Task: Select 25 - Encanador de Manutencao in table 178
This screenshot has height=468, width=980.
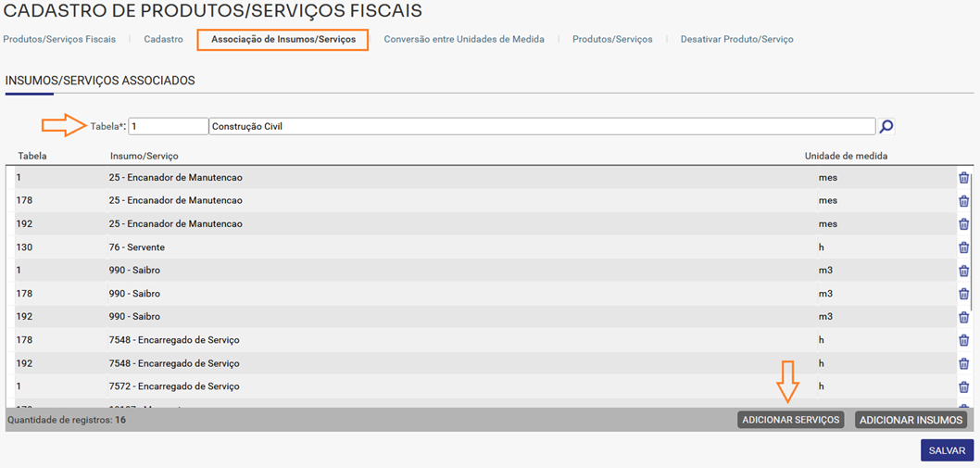Action: tap(176, 201)
